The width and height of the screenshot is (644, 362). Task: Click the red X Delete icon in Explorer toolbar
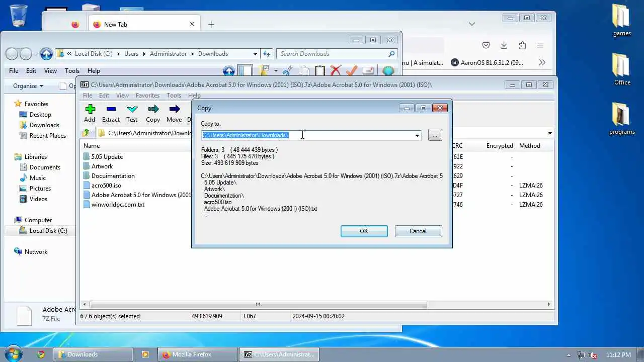click(x=335, y=71)
